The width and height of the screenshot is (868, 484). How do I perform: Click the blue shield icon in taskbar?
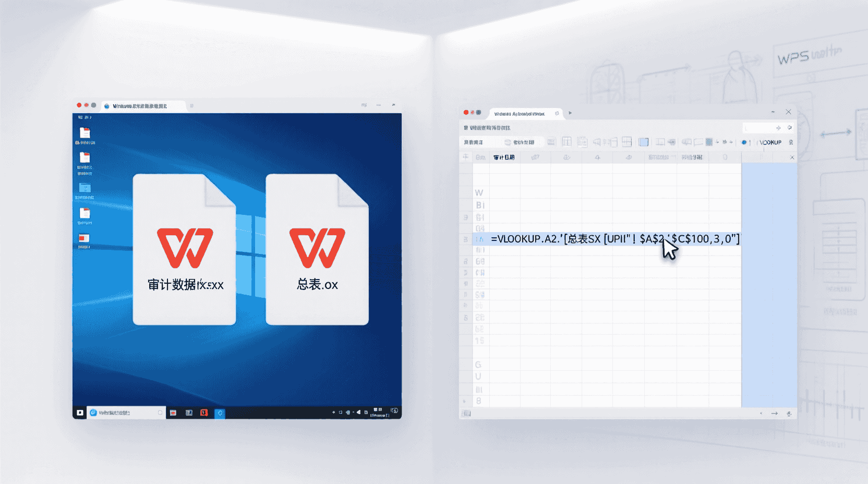click(220, 413)
